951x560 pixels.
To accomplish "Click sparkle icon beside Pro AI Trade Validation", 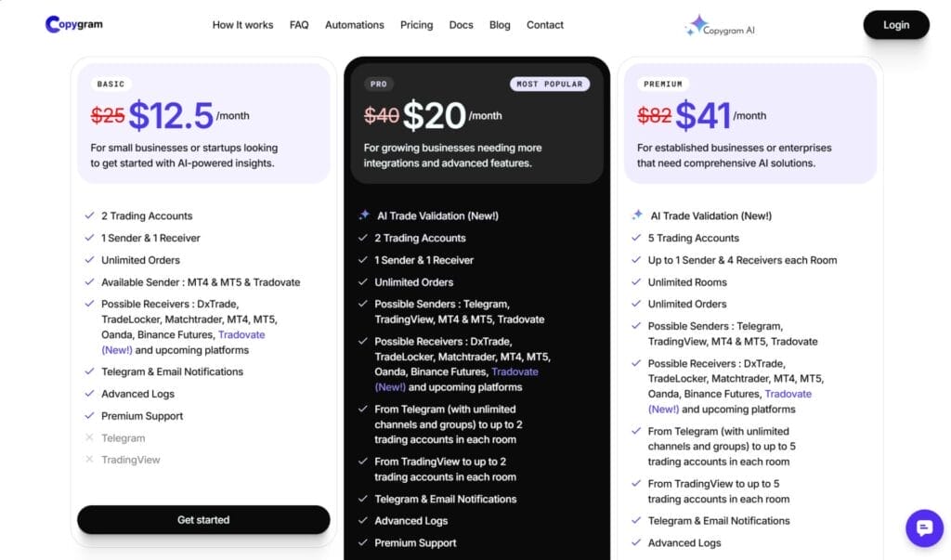I will pos(364,215).
